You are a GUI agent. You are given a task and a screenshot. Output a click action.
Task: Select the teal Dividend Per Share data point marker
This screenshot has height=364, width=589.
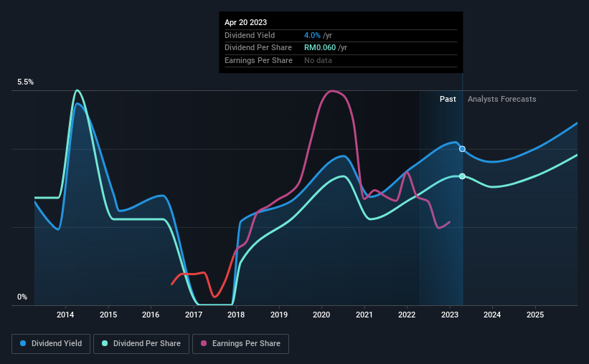point(463,176)
